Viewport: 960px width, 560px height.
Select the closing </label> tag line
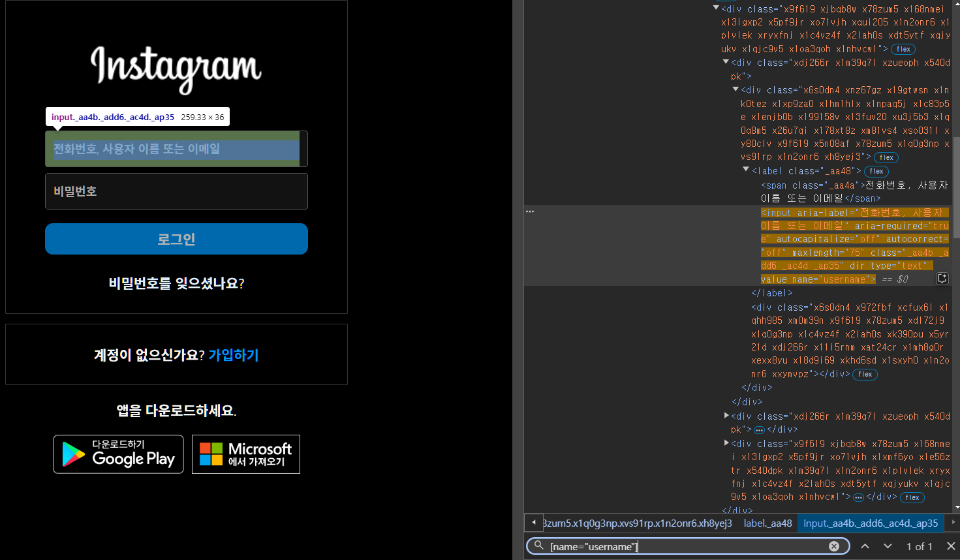(x=772, y=293)
